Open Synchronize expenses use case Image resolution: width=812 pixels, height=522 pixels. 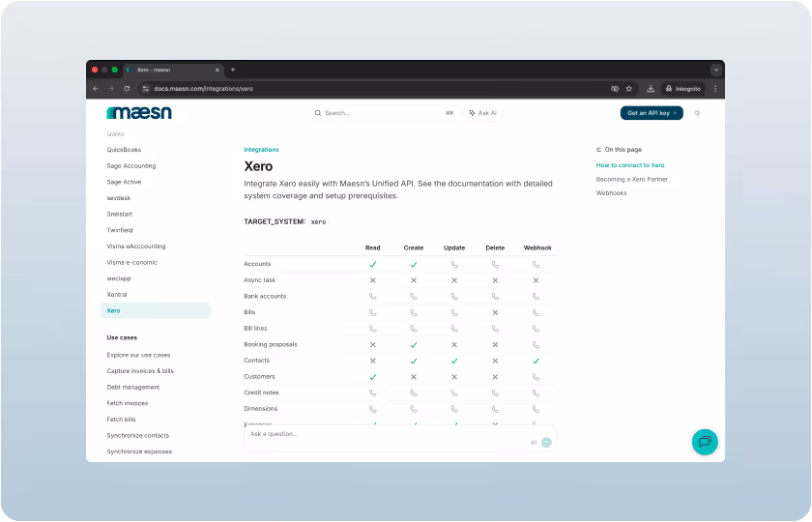point(139,451)
